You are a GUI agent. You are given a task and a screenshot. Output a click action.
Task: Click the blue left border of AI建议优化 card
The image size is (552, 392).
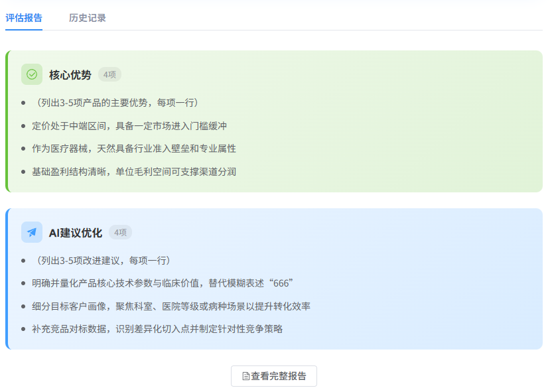(x=7, y=279)
